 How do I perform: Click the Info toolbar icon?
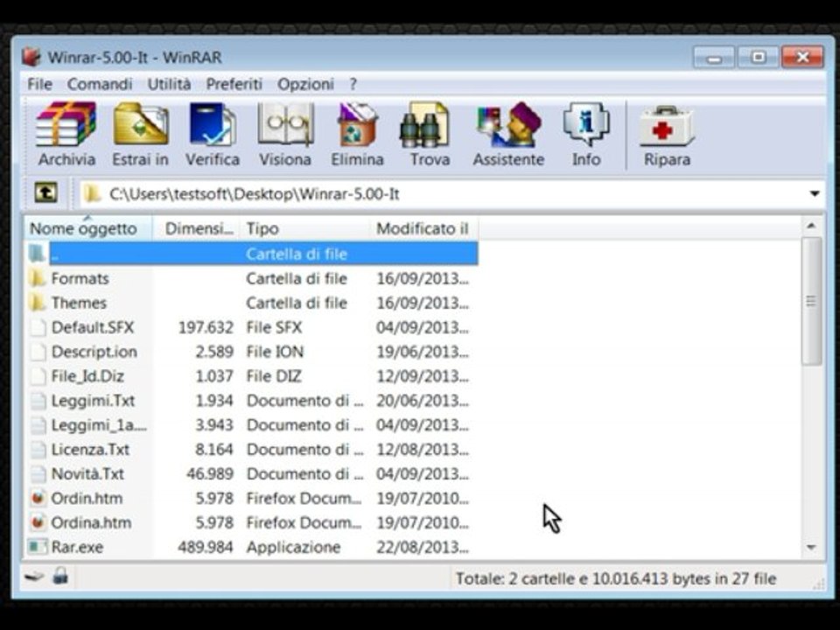point(586,124)
